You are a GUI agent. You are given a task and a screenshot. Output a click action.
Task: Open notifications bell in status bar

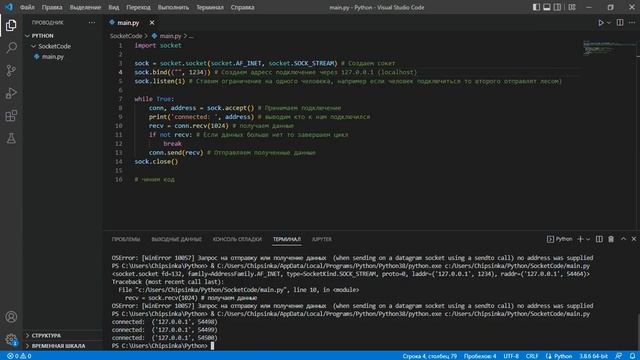click(x=632, y=356)
